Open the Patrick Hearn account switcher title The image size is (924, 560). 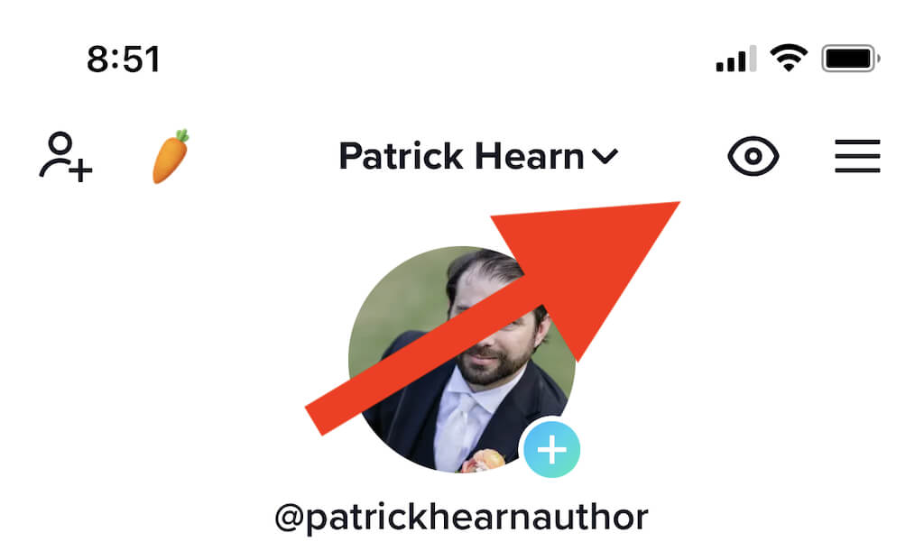(x=478, y=156)
